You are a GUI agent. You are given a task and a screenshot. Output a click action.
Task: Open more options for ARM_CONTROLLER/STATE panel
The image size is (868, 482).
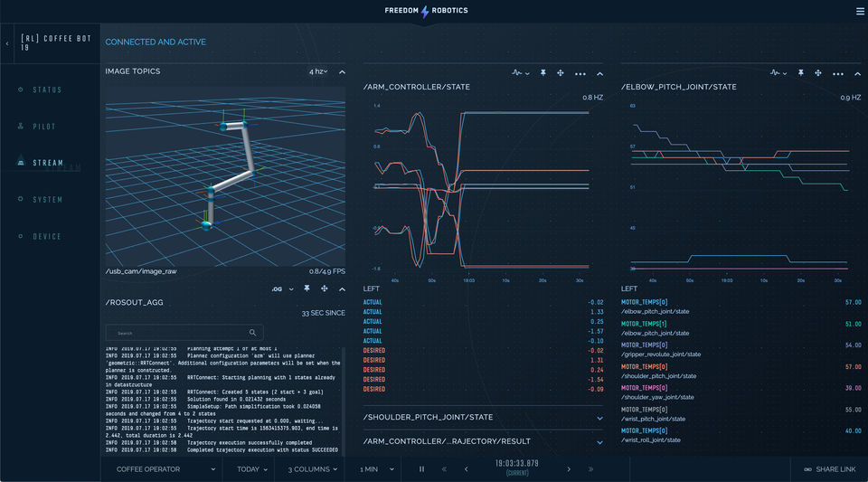coord(580,72)
